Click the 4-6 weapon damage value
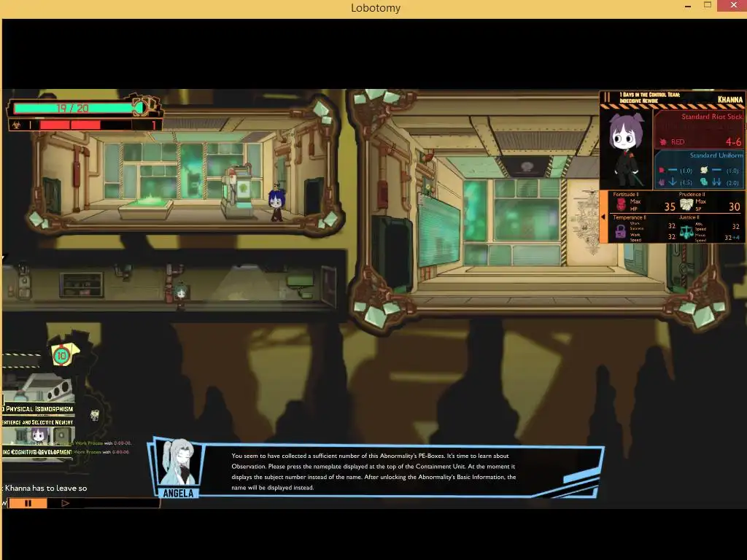This screenshot has width=747, height=560. [x=732, y=142]
